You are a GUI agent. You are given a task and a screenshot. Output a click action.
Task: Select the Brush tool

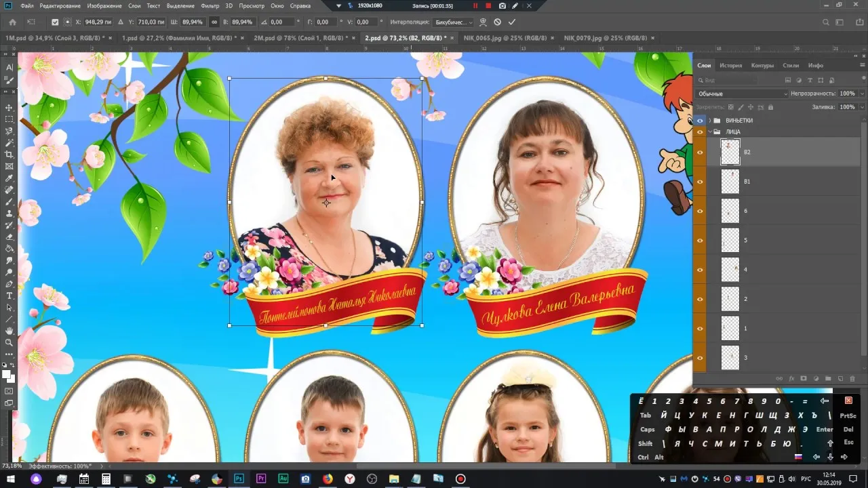[x=9, y=202]
